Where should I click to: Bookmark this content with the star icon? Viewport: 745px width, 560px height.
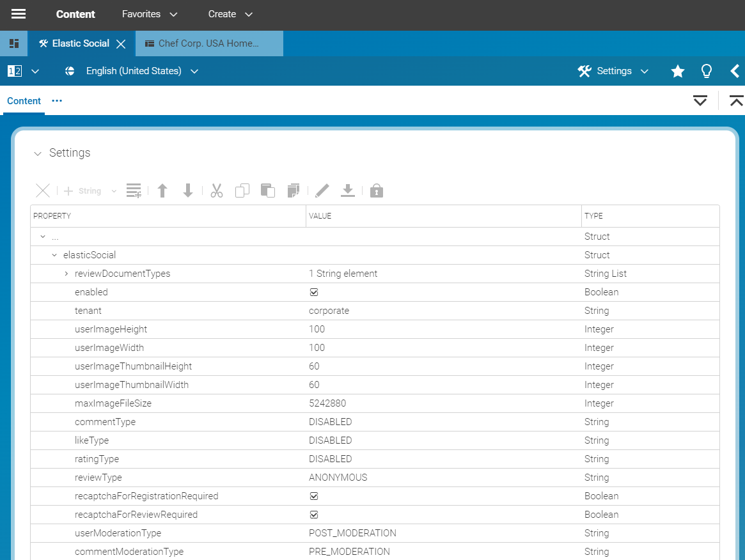677,71
